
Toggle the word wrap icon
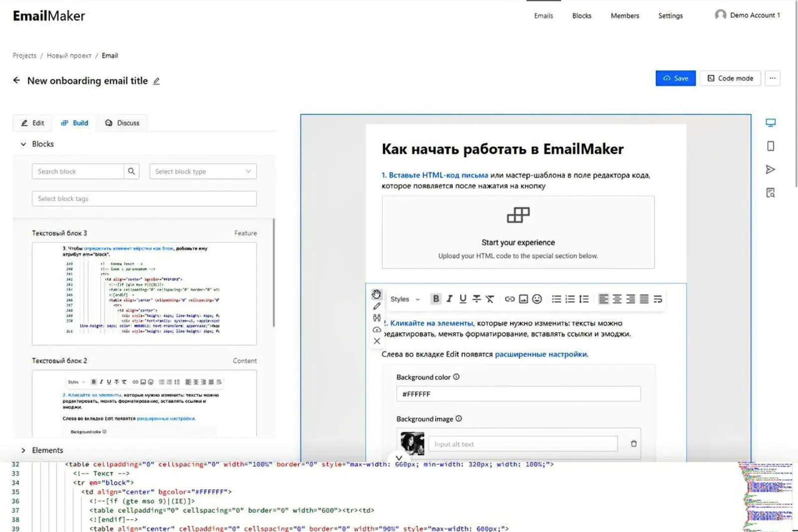658,299
